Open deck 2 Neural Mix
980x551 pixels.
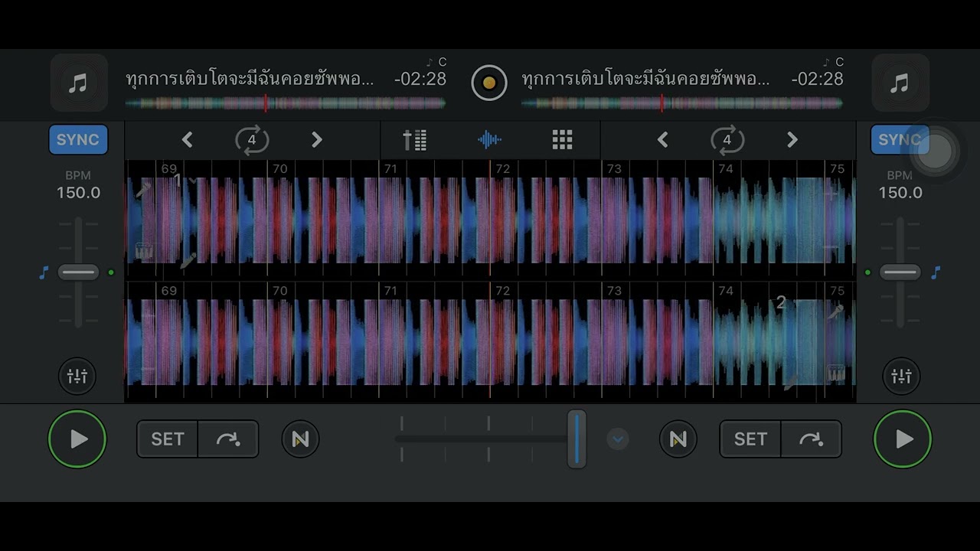tap(678, 439)
